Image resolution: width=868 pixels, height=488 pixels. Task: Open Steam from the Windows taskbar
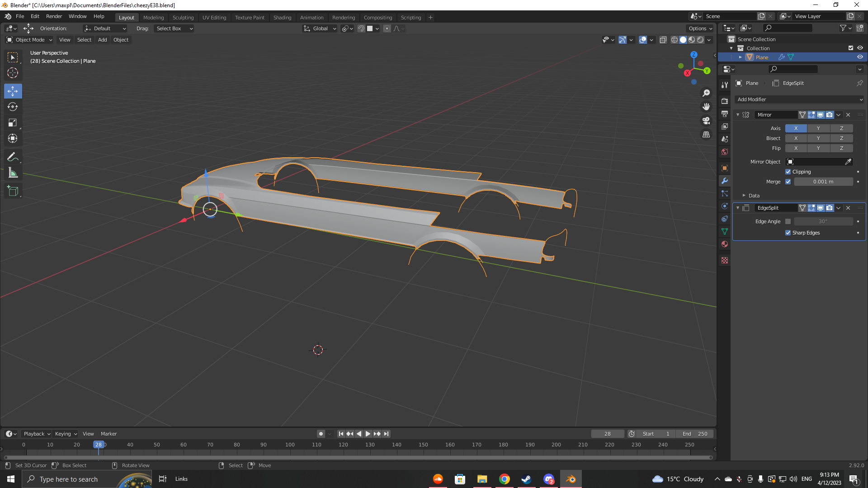pos(526,479)
